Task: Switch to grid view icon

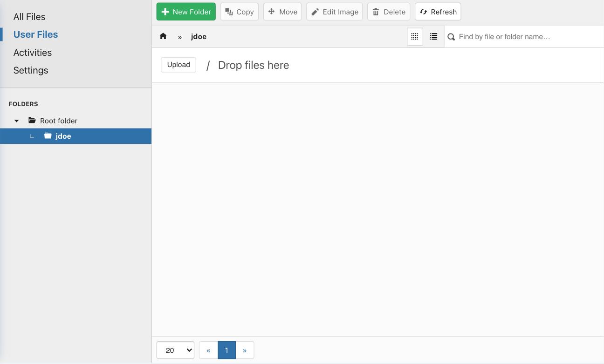Action: 415,36
